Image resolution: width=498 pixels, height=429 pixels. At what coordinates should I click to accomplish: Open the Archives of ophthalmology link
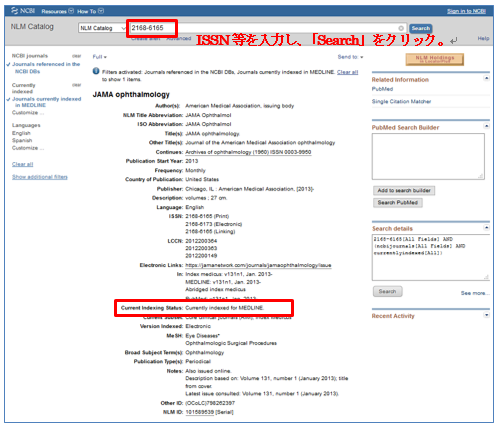pos(248,152)
